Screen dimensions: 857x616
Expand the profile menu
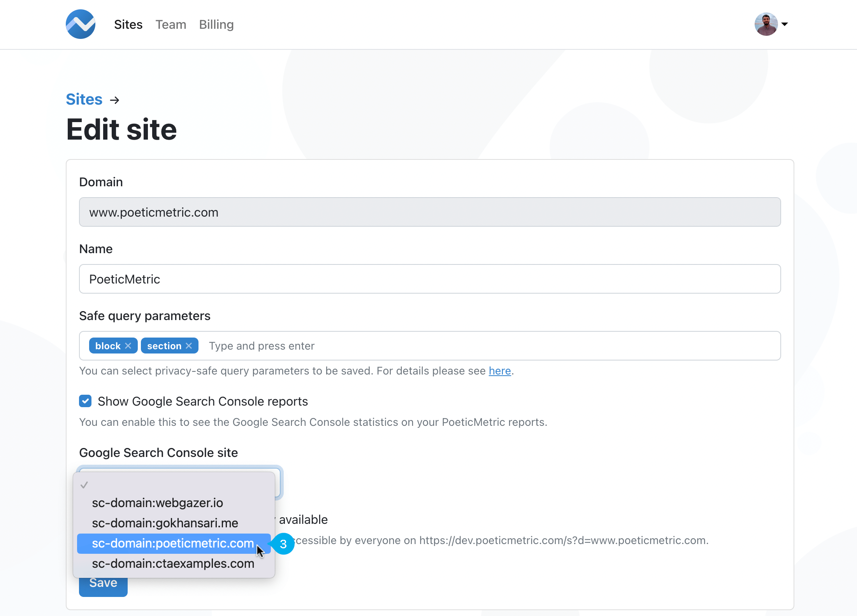pos(773,24)
